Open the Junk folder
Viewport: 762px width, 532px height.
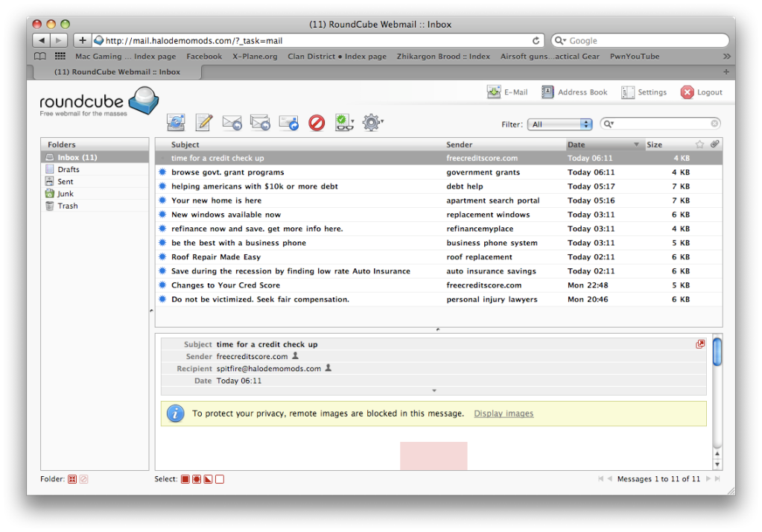click(x=95, y=194)
